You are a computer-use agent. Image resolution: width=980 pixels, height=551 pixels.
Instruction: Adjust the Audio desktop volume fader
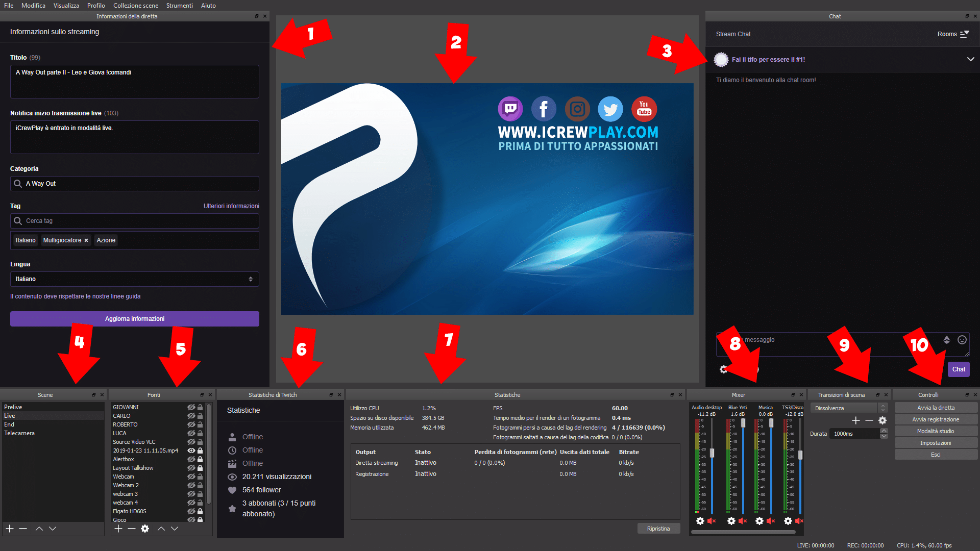click(x=712, y=453)
